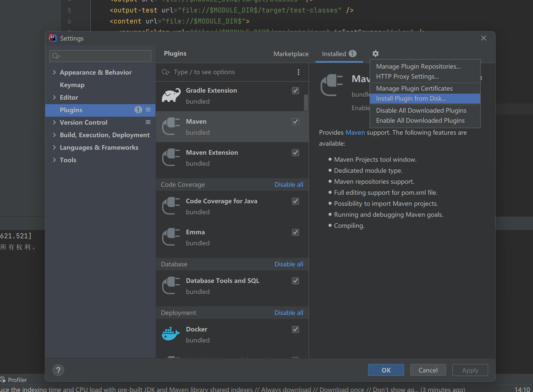Uncheck the Gradle Extension plugin checkbox

pos(296,91)
